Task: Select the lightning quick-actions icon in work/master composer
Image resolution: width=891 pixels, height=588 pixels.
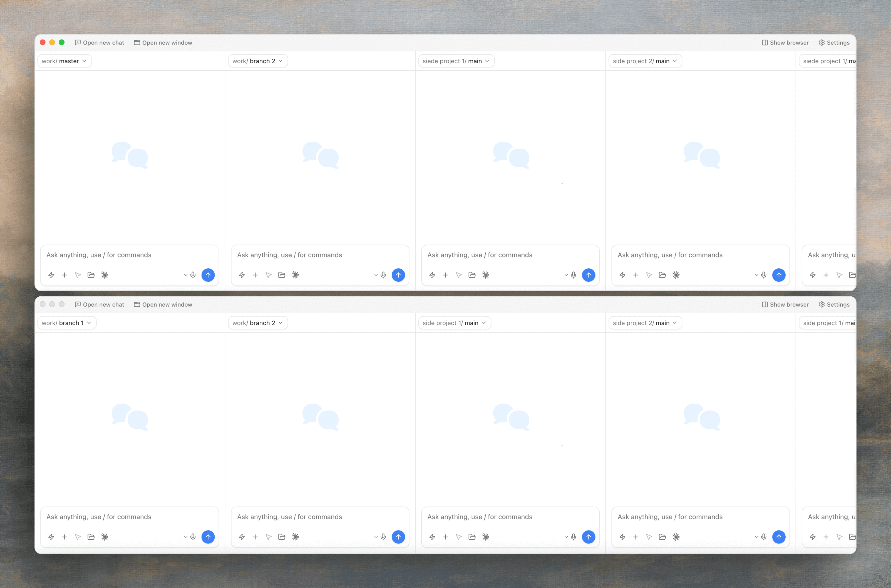Action: (x=51, y=275)
